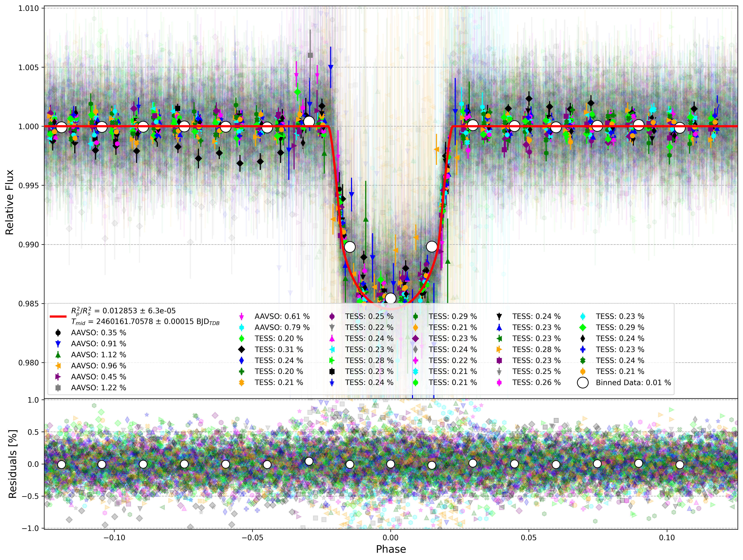The width and height of the screenshot is (743, 560).
Task: Click the 0.10 tick label on the phase axis
Action: [667, 538]
